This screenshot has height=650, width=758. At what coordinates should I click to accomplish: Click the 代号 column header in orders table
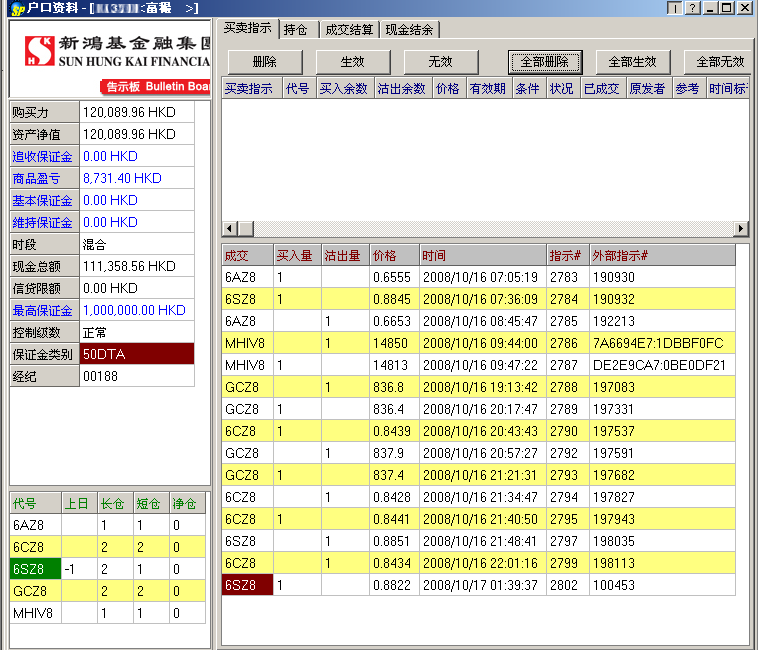tap(298, 88)
